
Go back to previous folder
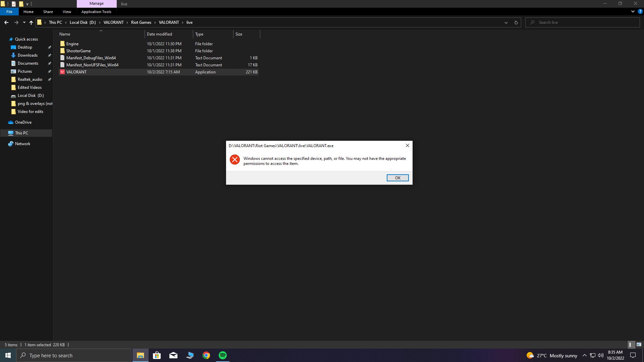tap(6, 22)
